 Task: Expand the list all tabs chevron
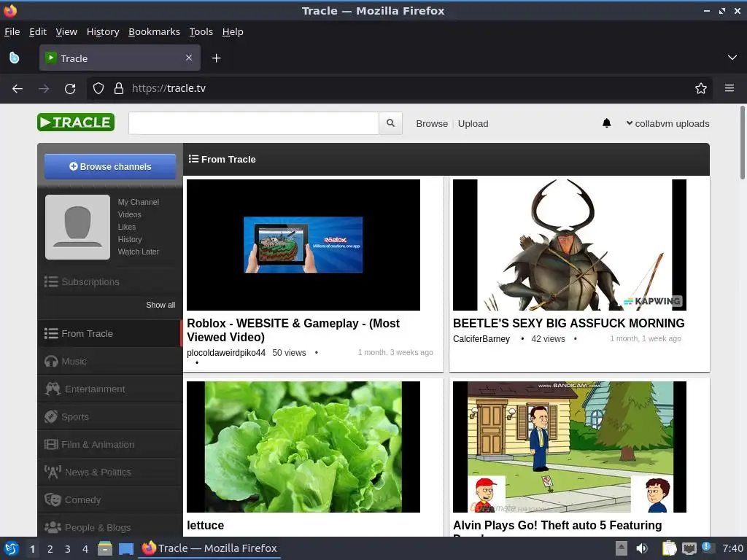click(x=732, y=58)
